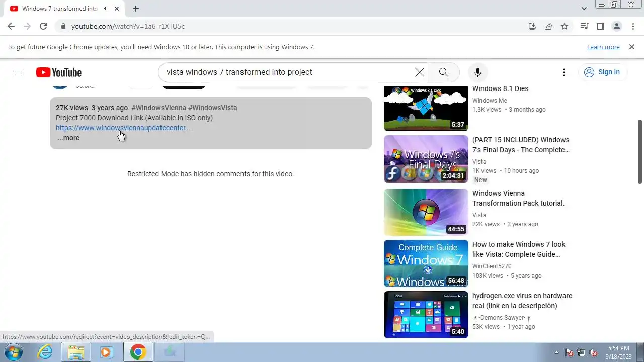The height and width of the screenshot is (362, 644).
Task: Mute tab audio via speaker icon
Action: click(106, 9)
